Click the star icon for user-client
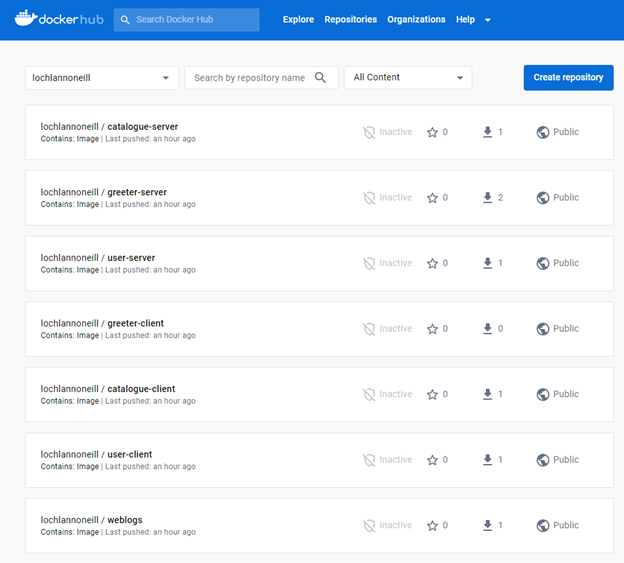 coord(432,460)
